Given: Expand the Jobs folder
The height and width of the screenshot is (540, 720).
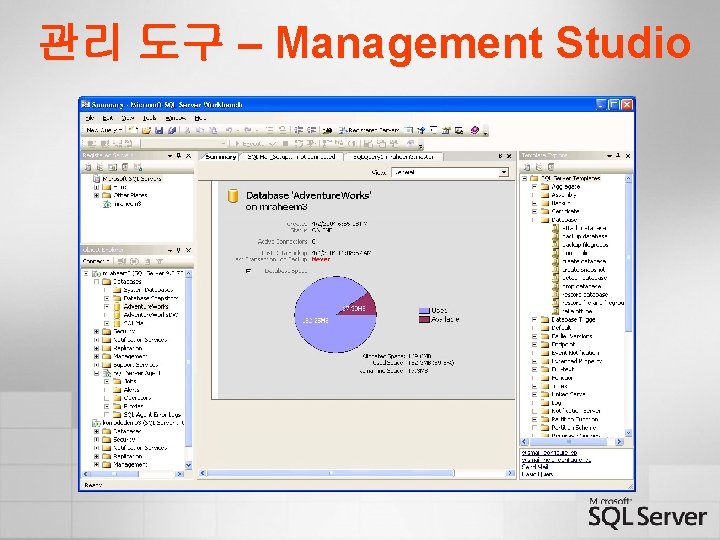Looking at the screenshot, I should point(107,381).
